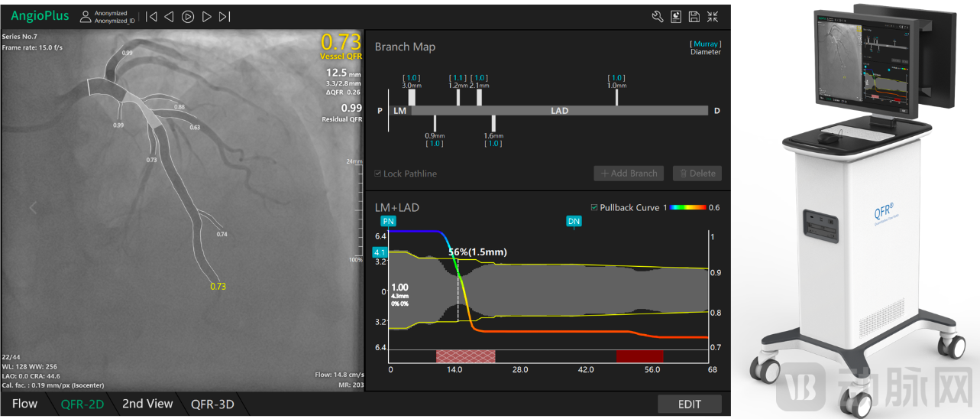Click the Add Branch button
Screen dimensions: 980x419
629,174
